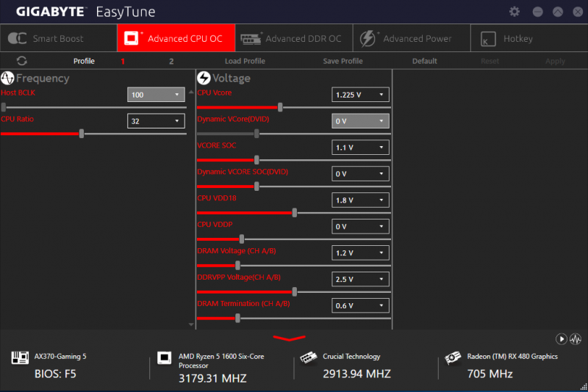This screenshot has width=588, height=392.
Task: Open the DRAM Termination (CH A/B) dropdown
Action: click(x=360, y=305)
